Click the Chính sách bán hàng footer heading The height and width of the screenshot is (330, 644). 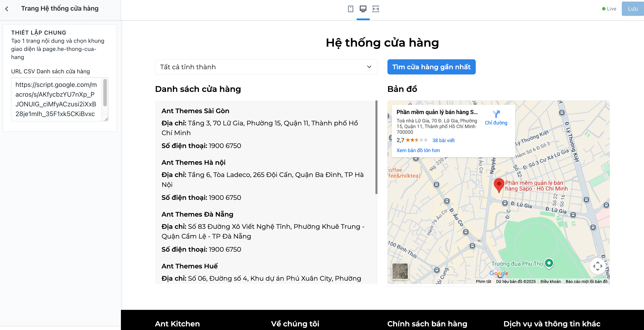tap(427, 324)
